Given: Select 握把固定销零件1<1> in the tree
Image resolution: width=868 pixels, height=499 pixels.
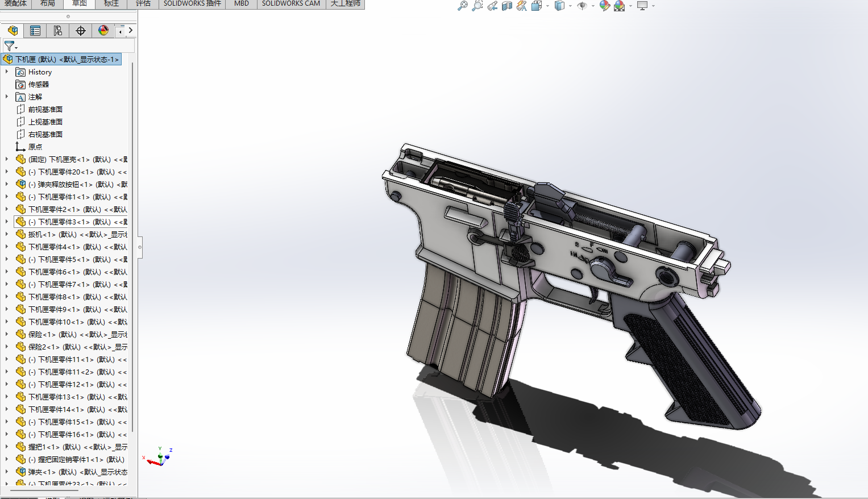Looking at the screenshot, I should pos(76,459).
